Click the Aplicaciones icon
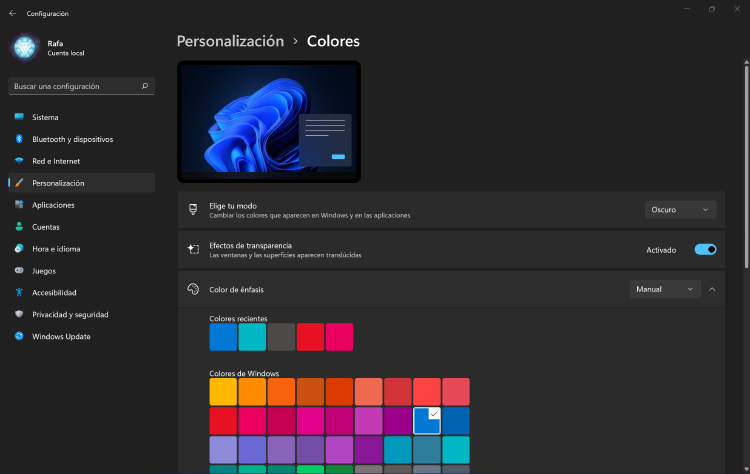Screen dimensions: 750x474 tap(19, 205)
